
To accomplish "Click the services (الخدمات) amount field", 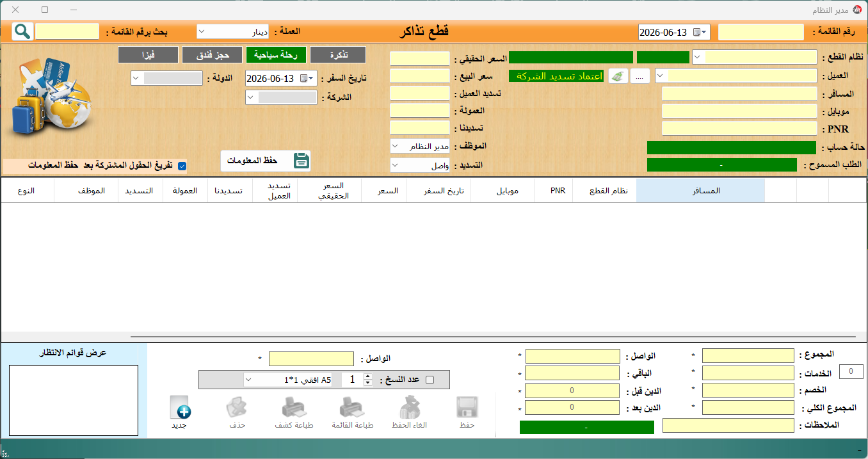I will tap(750, 373).
